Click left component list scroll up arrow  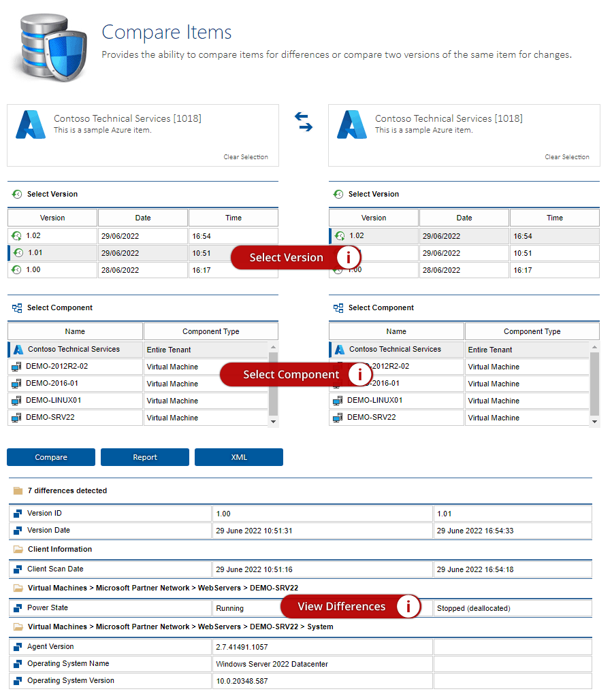click(x=274, y=347)
